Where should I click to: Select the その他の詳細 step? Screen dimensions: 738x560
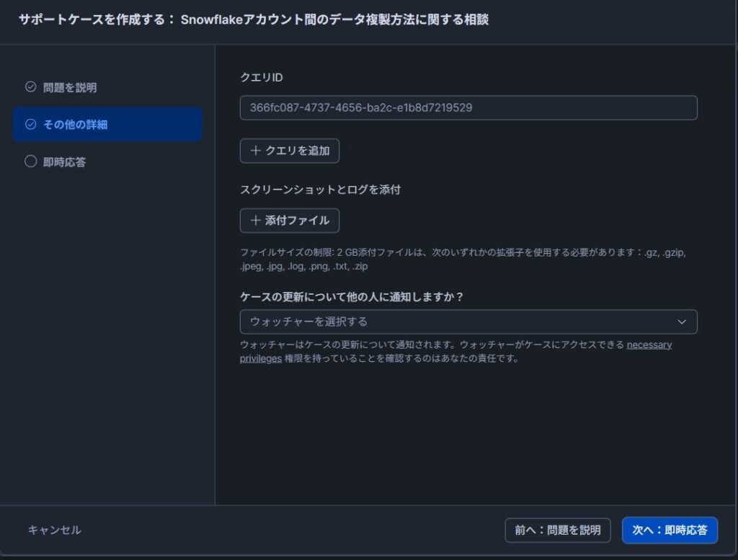tap(107, 124)
